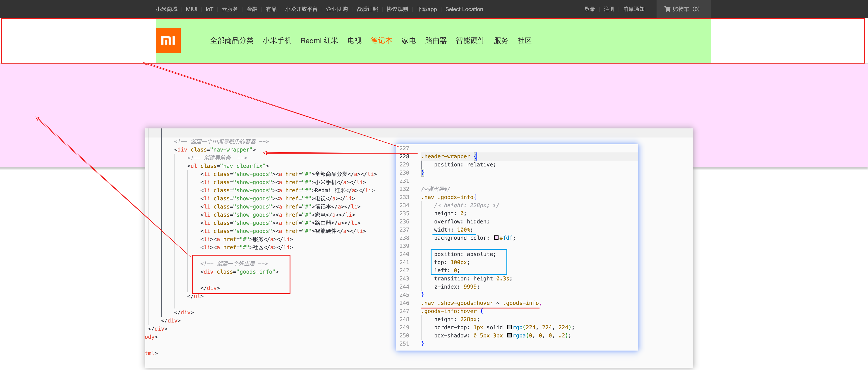
Task: Click the 云服务 link
Action: click(230, 9)
